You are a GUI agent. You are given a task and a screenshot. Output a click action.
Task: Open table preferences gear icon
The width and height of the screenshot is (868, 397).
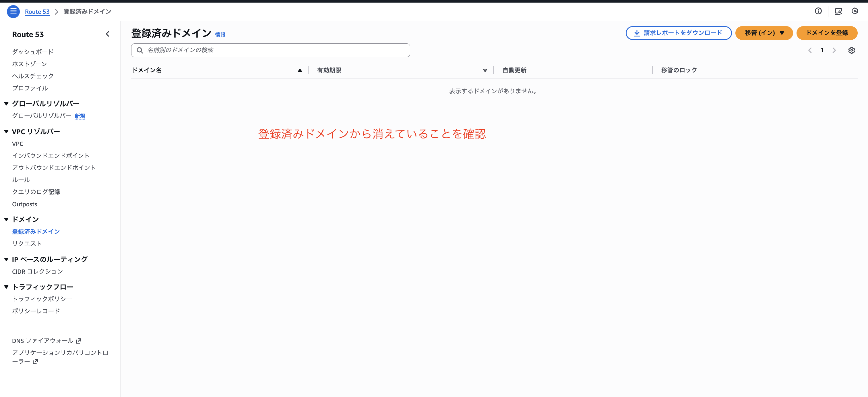coord(851,50)
